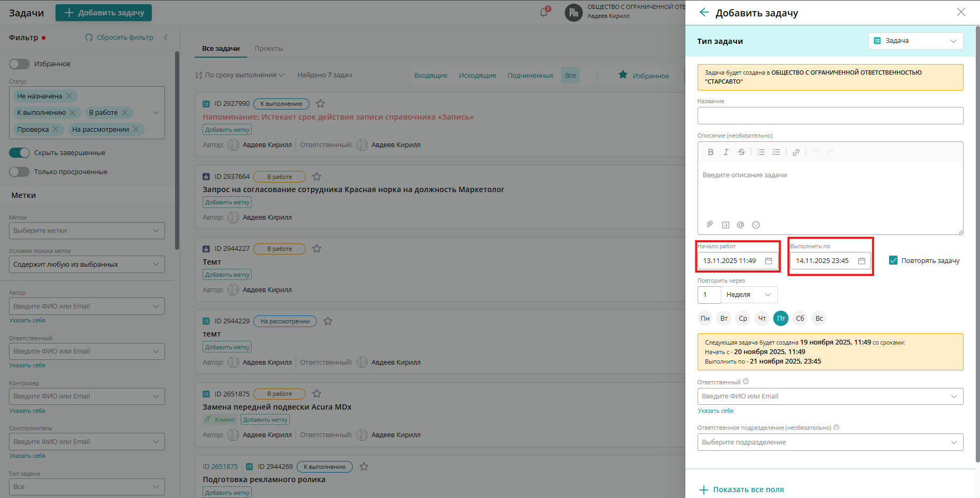The height and width of the screenshot is (498, 980).
Task: Apply italic formatting in description editor
Action: [x=726, y=152]
